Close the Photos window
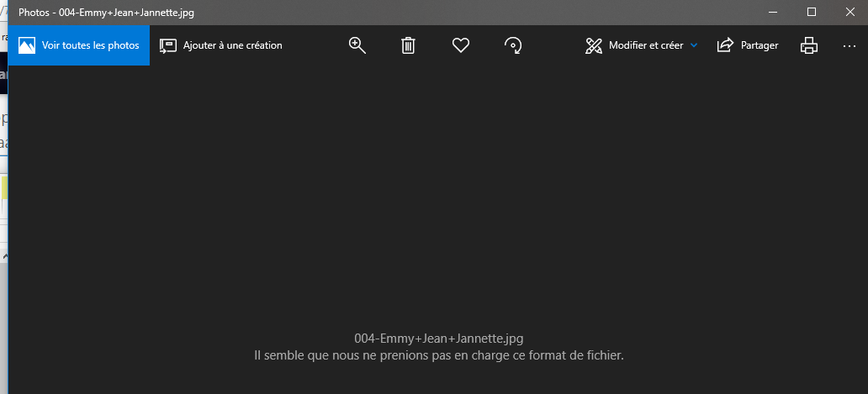The width and height of the screenshot is (868, 394). pyautogui.click(x=850, y=12)
